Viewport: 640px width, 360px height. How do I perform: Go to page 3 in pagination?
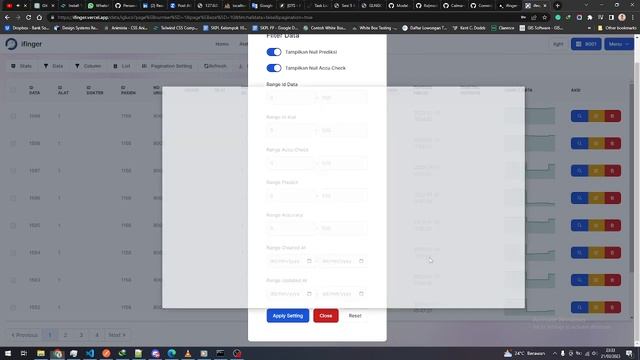pos(81,335)
